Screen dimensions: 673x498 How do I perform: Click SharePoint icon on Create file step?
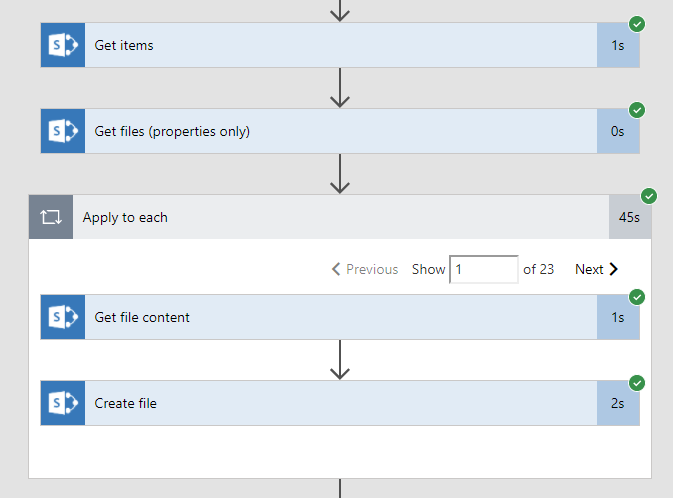(62, 403)
